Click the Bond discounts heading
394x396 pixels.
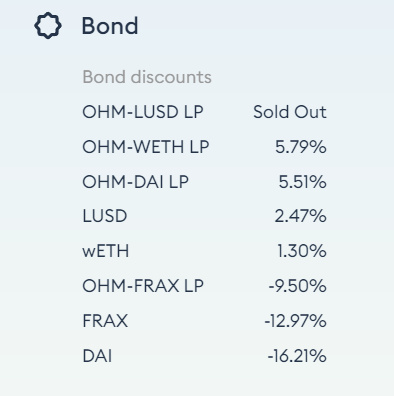tap(147, 77)
